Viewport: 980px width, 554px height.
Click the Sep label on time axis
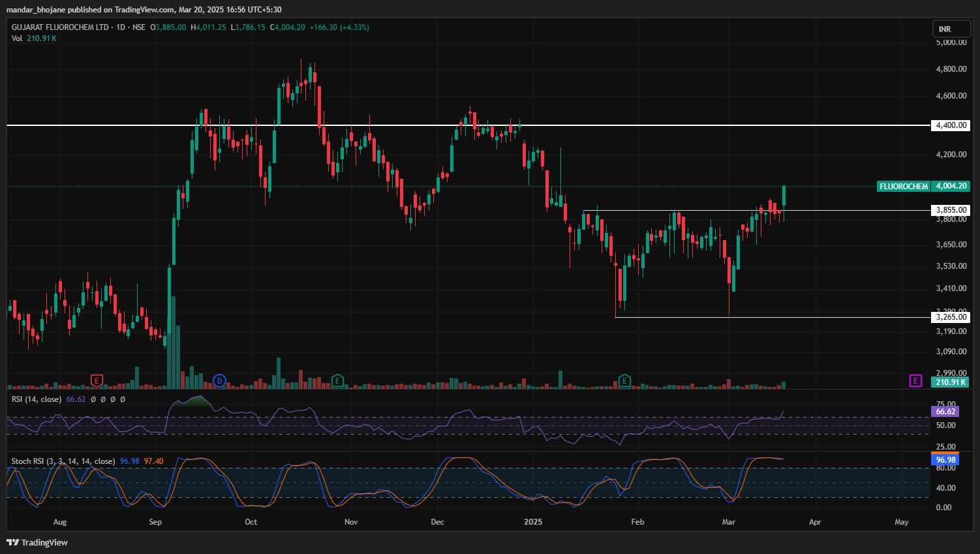point(155,522)
